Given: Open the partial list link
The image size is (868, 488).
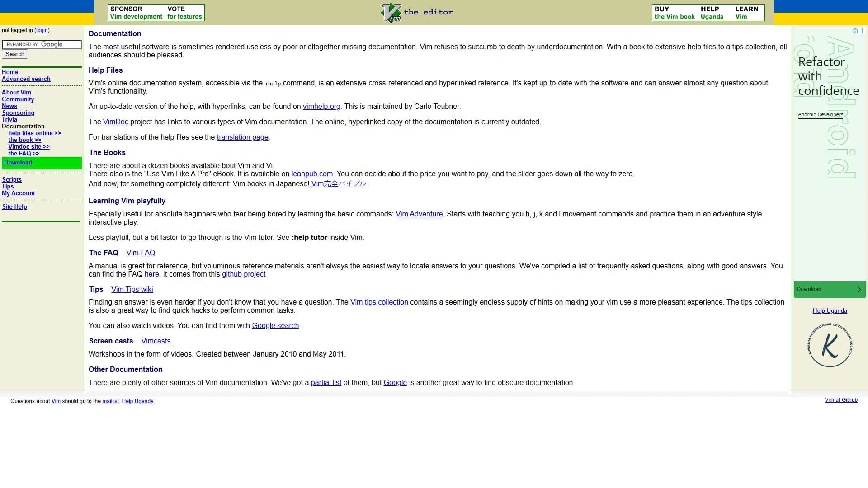Looking at the screenshot, I should pos(326,383).
